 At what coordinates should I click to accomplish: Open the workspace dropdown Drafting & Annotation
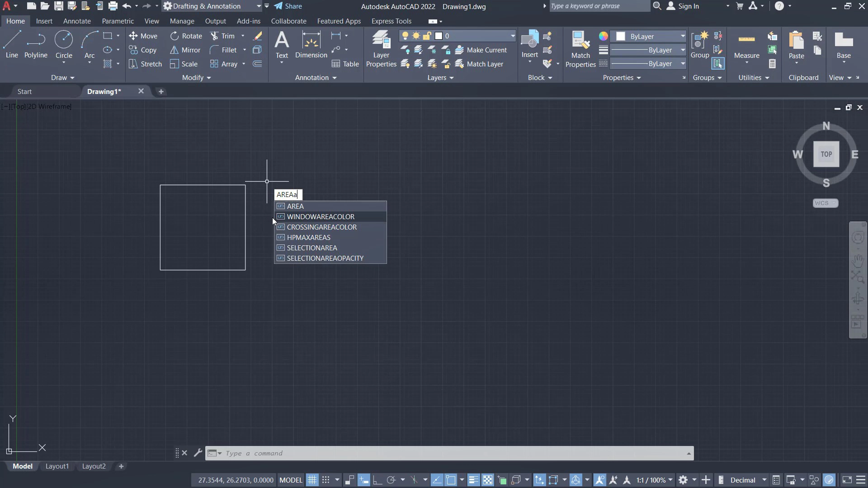click(212, 6)
